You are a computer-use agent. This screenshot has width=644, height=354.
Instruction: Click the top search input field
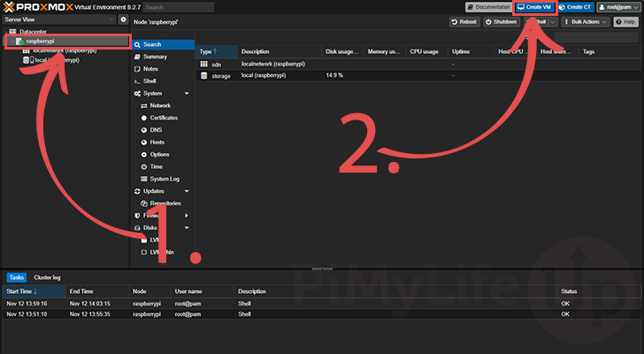pos(179,7)
